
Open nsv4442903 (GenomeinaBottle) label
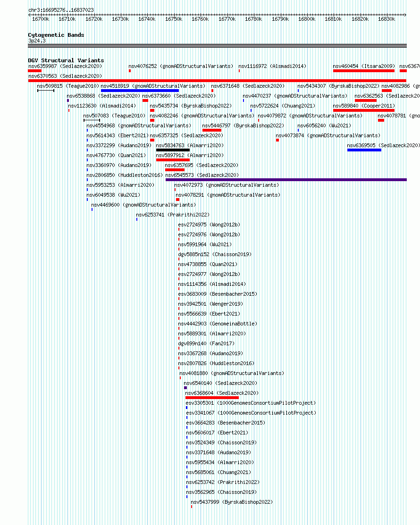coord(218,324)
